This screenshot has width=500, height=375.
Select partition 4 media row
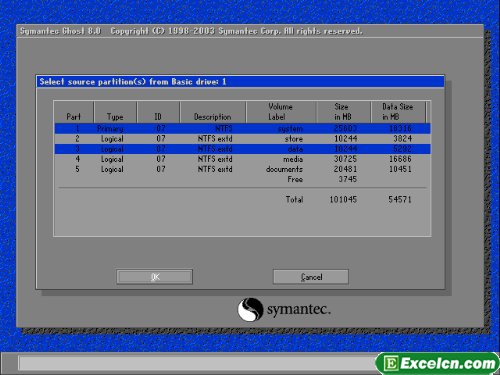click(242, 159)
